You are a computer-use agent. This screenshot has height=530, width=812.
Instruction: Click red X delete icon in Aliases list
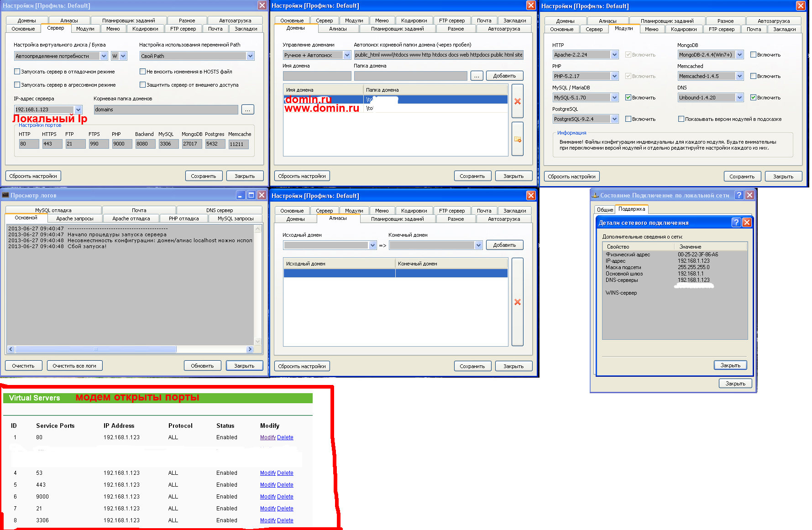(x=517, y=302)
